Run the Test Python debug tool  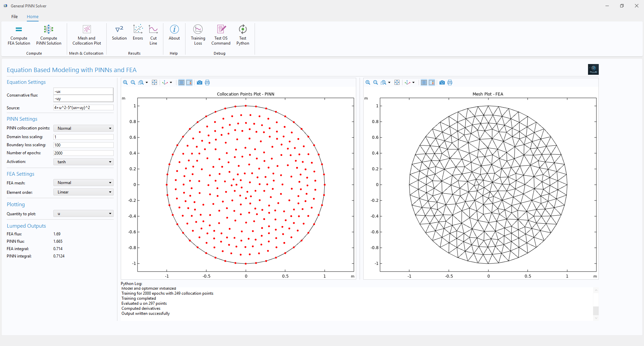point(243,35)
